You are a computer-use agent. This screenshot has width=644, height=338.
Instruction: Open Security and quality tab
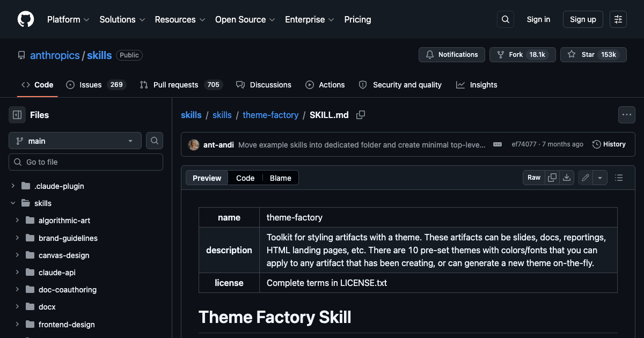(x=400, y=85)
